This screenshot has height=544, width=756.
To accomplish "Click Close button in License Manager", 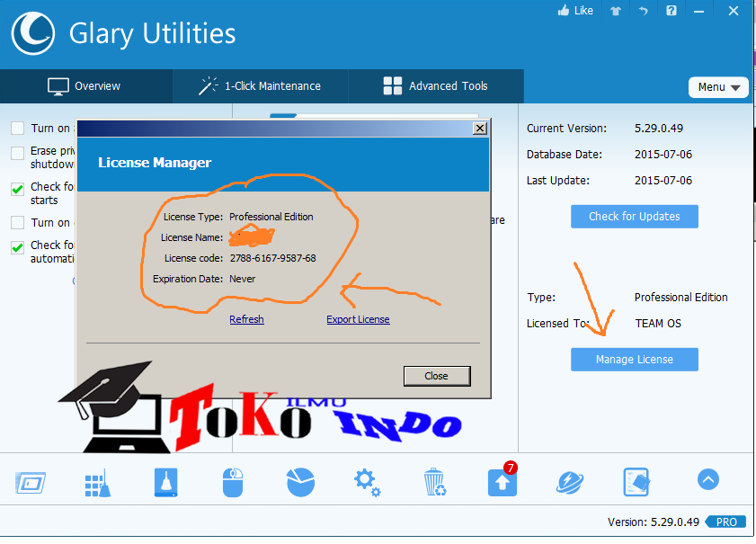I will 437,376.
